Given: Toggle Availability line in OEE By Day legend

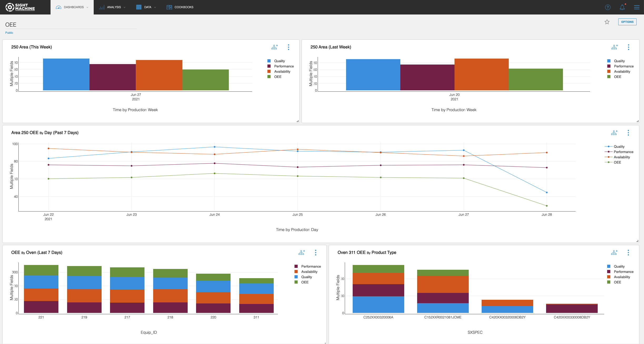Looking at the screenshot, I should click(617, 157).
